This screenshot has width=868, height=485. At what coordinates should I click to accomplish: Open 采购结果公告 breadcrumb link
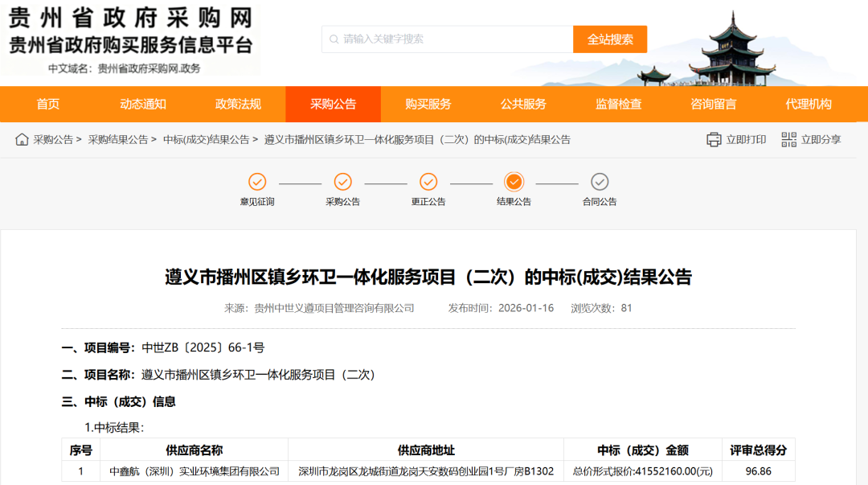[118, 140]
